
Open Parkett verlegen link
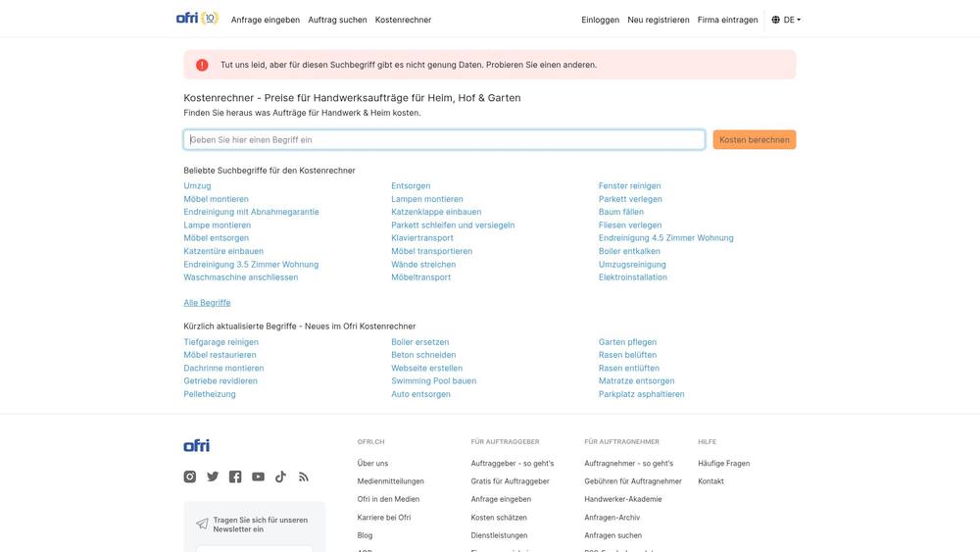click(x=630, y=199)
